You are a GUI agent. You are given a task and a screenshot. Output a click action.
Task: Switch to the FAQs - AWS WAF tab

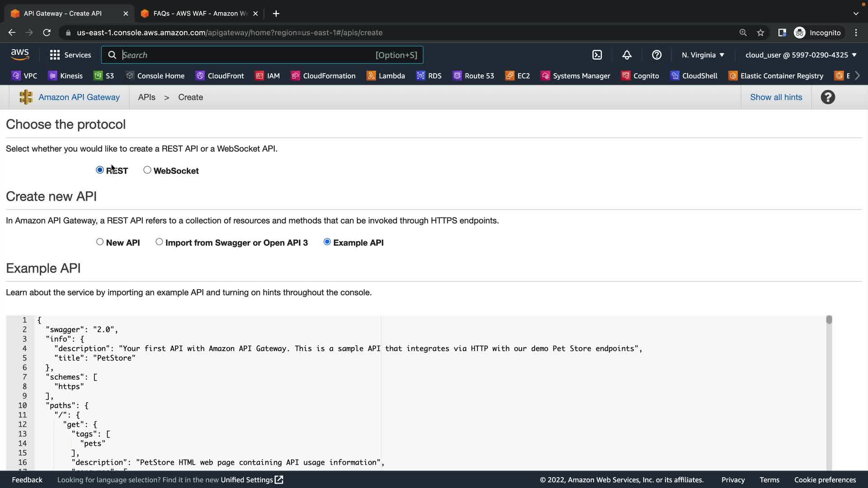(199, 14)
